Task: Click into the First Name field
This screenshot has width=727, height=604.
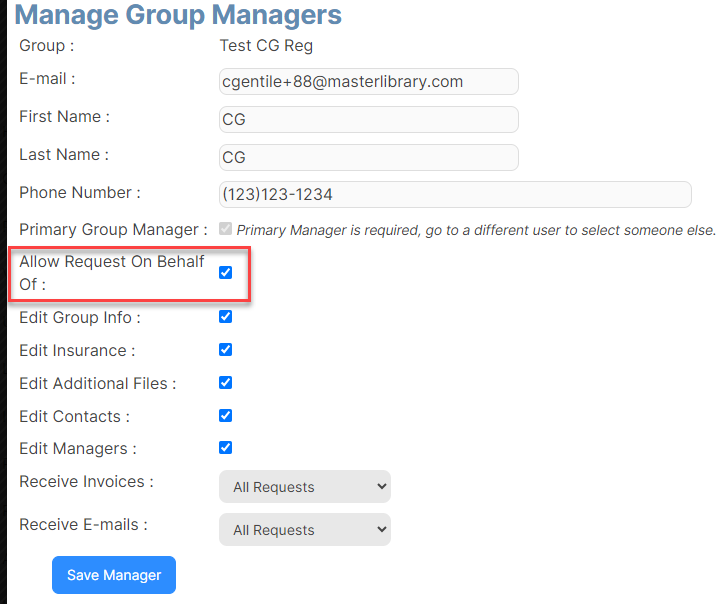Action: point(369,120)
